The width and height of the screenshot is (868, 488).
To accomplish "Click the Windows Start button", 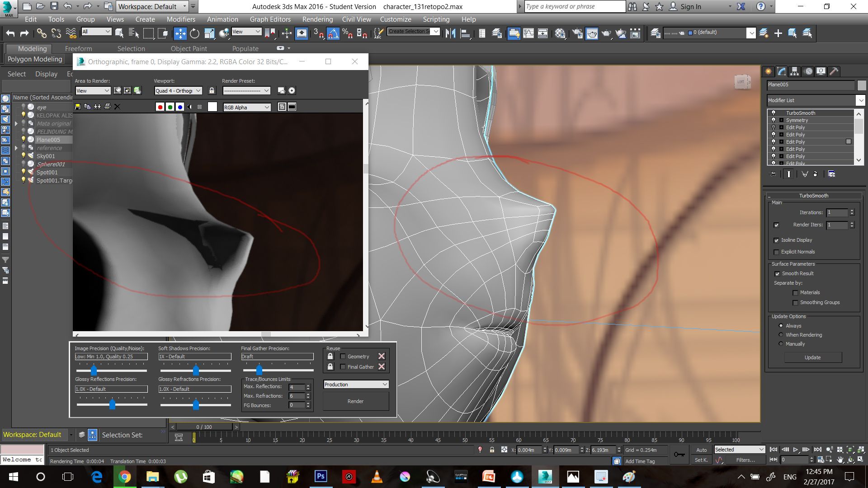I will click(x=13, y=476).
